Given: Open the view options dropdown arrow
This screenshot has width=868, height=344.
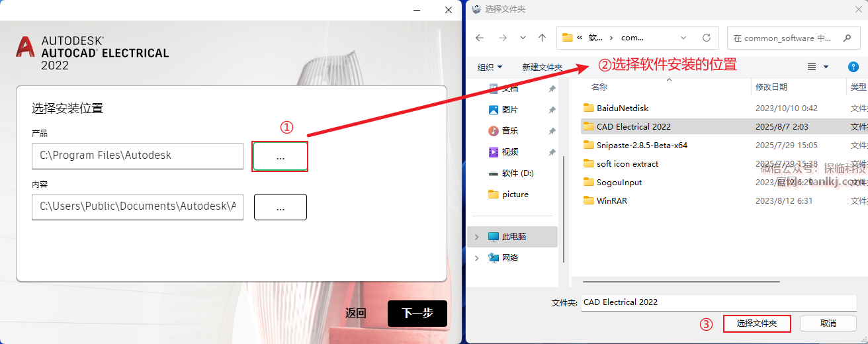Looking at the screenshot, I should pos(826,67).
